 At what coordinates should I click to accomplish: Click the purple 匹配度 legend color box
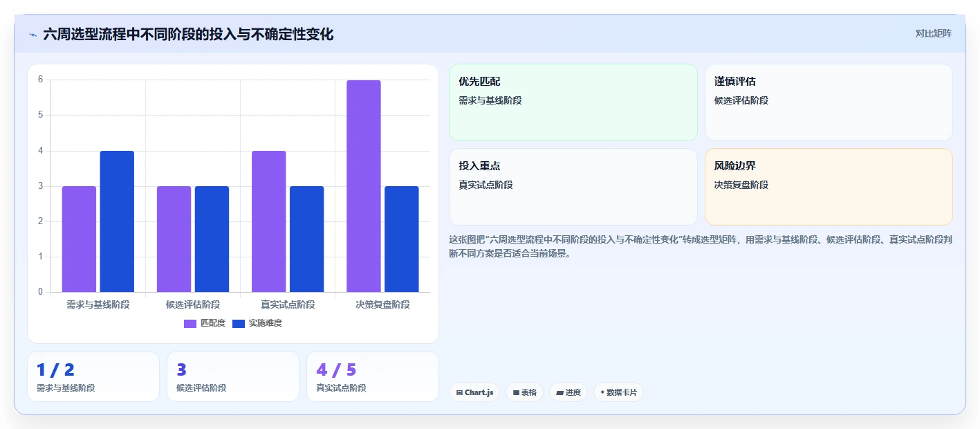tap(190, 323)
